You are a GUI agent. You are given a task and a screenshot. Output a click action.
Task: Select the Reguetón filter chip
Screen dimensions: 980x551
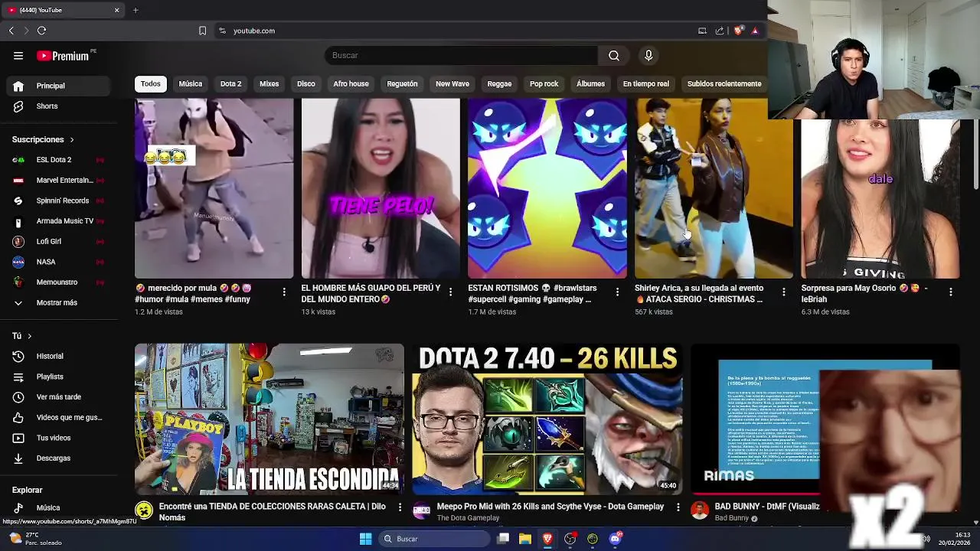[x=402, y=83]
